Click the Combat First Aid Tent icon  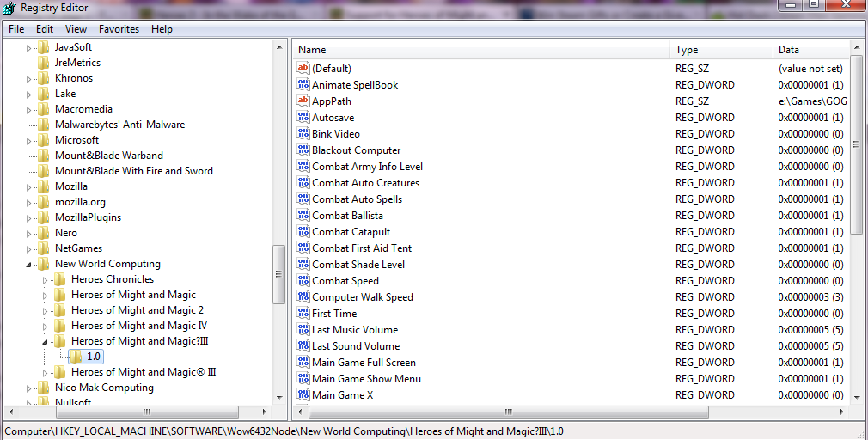coord(303,248)
